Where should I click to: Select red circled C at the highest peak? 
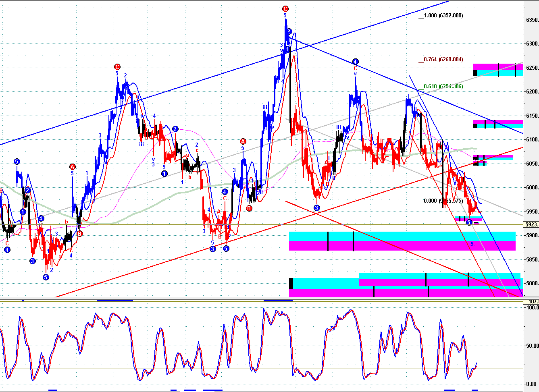click(285, 9)
